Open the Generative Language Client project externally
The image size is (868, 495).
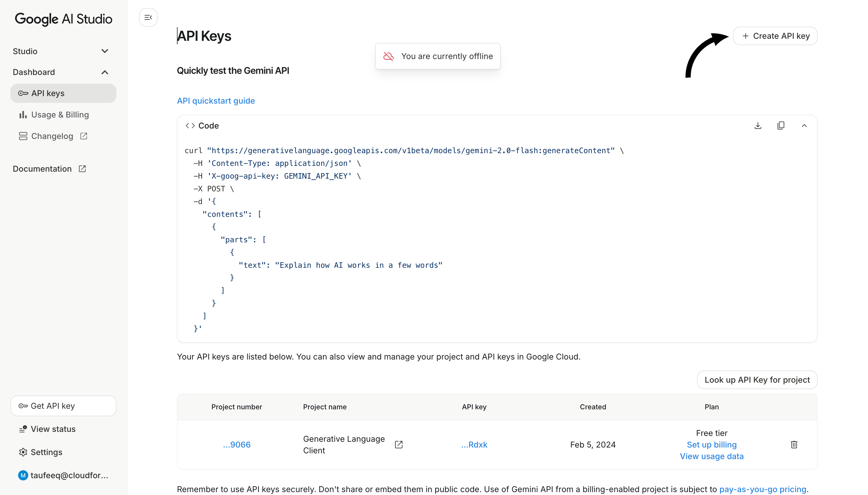(399, 444)
